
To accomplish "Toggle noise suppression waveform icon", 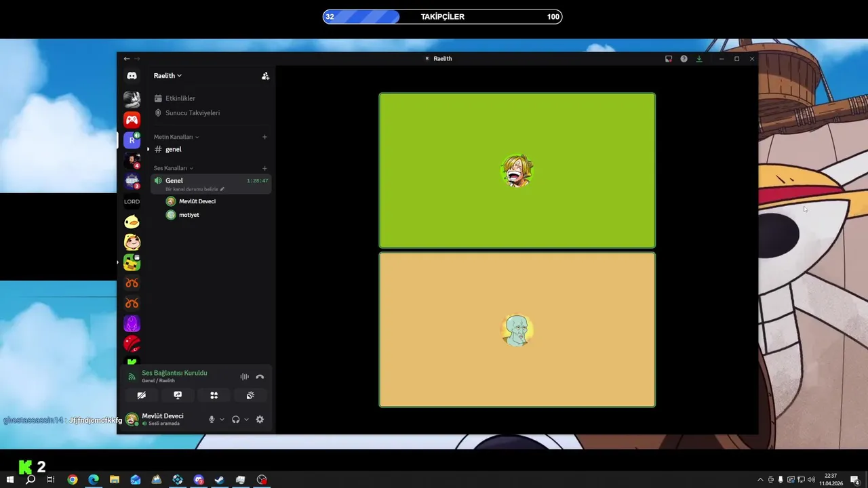I will coord(244,377).
